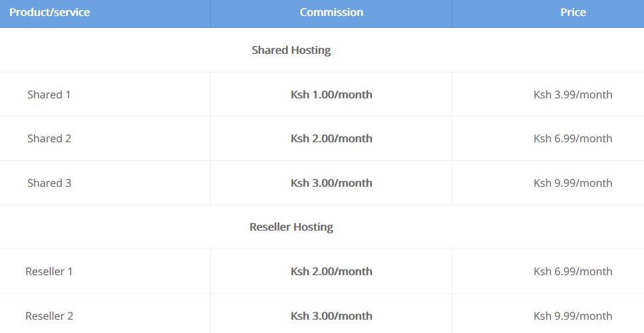Viewport: 644px width, 333px height.
Task: Click Shared 1 price Ksh 3.99/month
Action: pos(573,95)
